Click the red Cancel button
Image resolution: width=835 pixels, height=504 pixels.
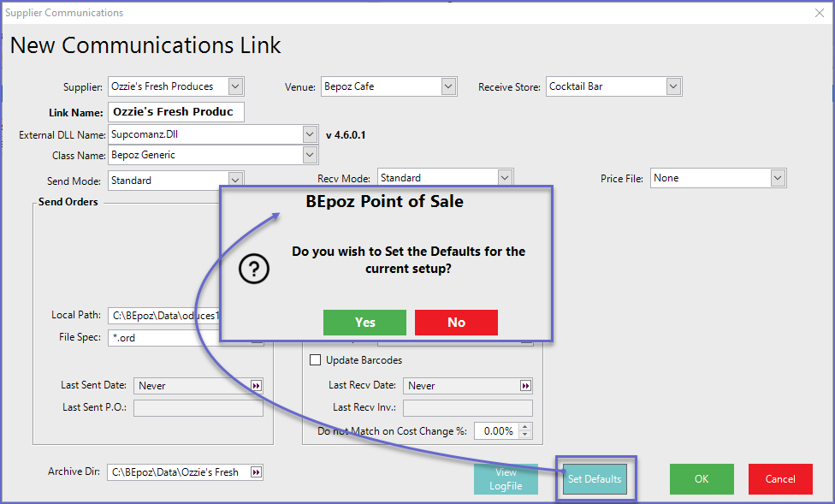(x=781, y=479)
